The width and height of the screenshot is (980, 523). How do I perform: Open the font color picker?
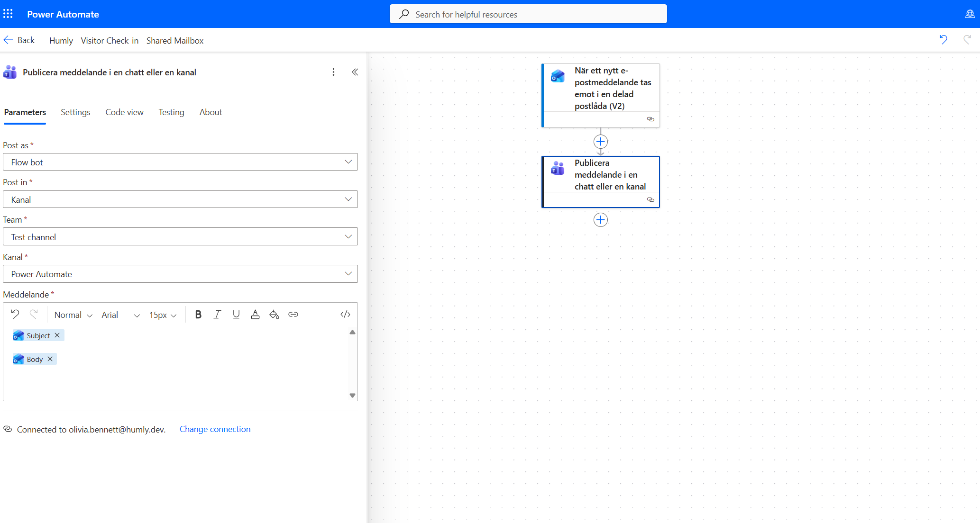click(255, 315)
